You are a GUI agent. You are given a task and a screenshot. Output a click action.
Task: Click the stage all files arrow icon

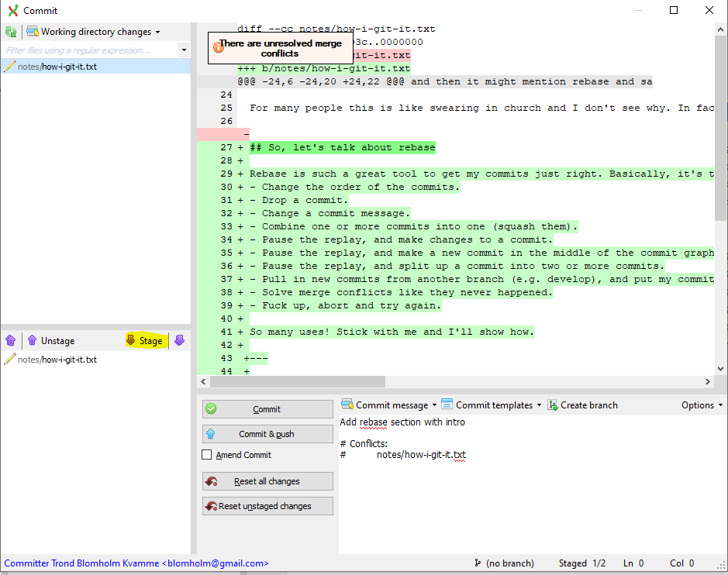[179, 340]
